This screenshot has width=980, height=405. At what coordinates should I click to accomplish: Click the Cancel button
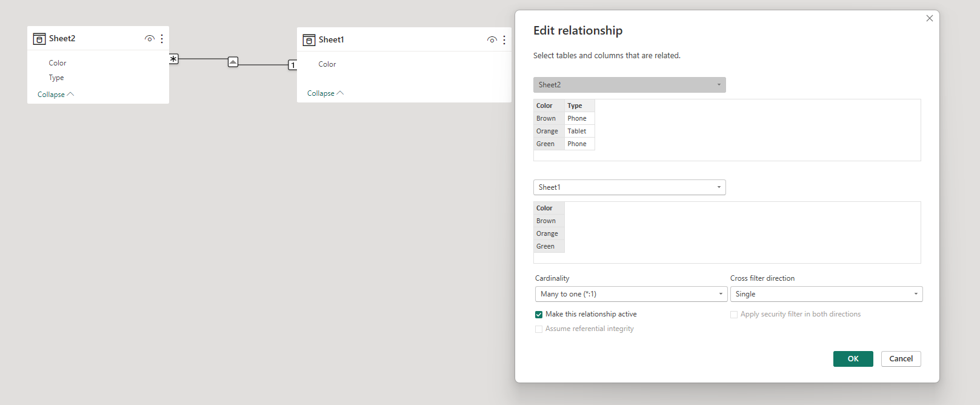[x=901, y=359]
